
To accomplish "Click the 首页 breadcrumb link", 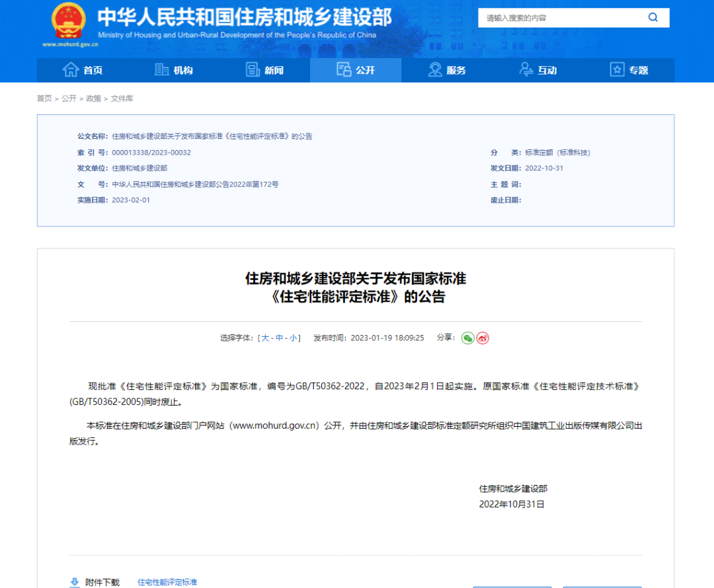I will (x=44, y=98).
